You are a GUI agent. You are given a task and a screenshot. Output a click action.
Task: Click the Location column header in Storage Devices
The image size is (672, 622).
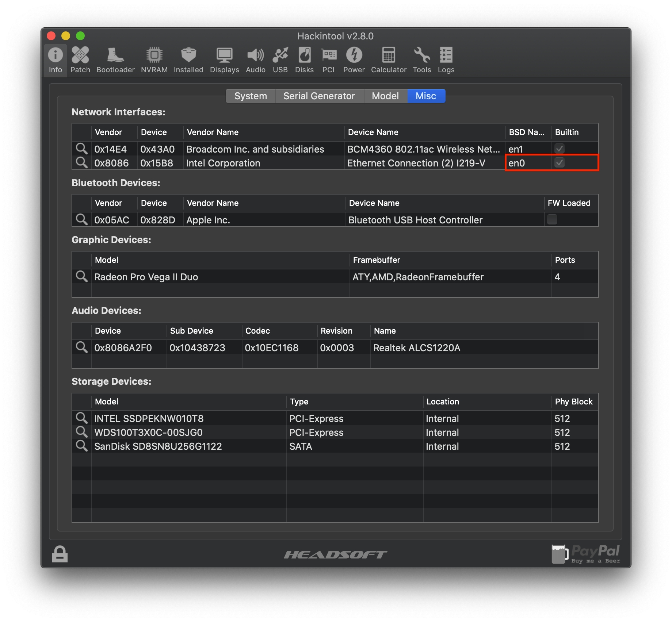[487, 402]
